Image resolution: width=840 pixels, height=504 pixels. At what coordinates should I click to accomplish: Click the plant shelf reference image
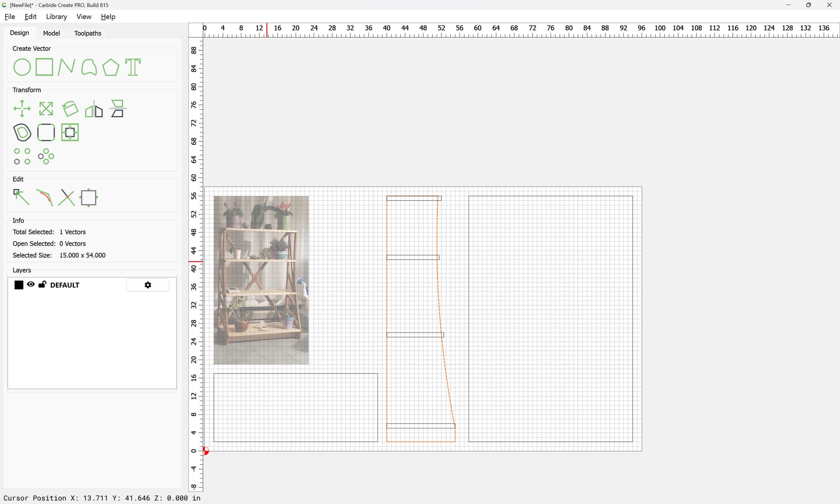261,280
